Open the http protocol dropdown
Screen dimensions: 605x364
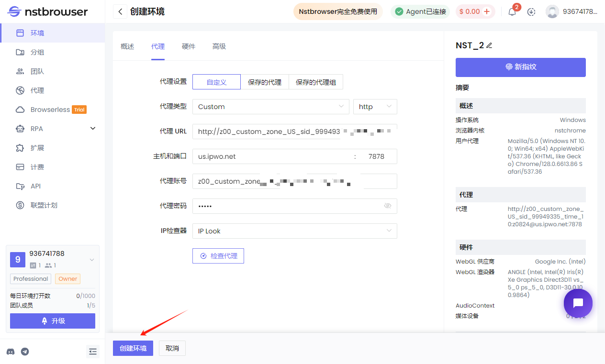coord(375,107)
